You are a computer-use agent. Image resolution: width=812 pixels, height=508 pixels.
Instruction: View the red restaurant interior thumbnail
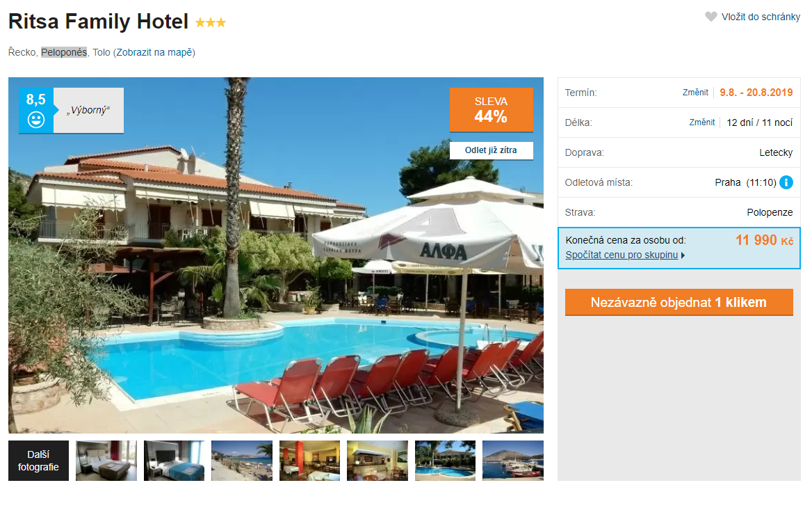click(x=309, y=460)
